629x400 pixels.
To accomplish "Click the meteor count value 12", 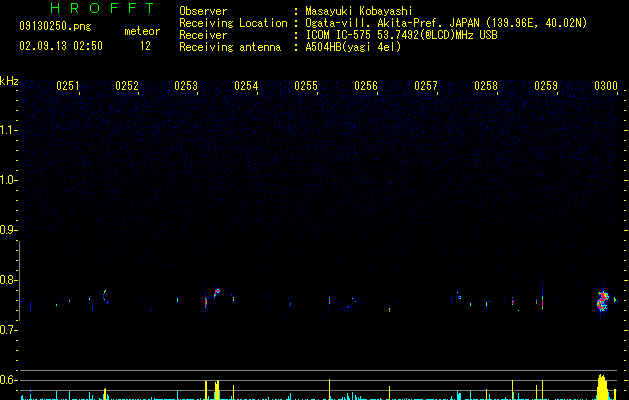I will (145, 46).
